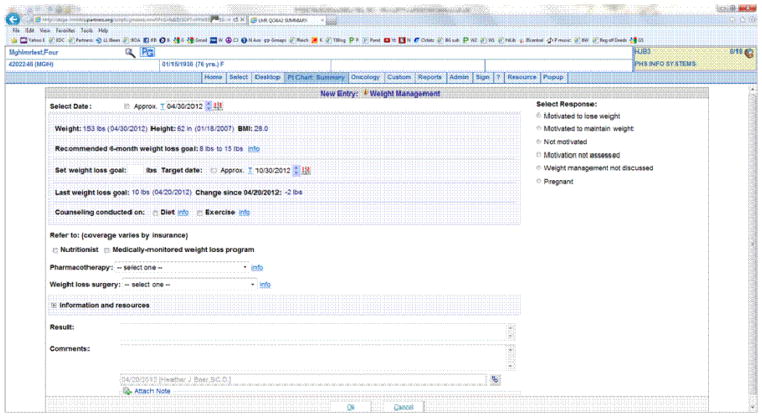Click the Attach Note paperclip icon
The height and width of the screenshot is (417, 762).
(127, 391)
